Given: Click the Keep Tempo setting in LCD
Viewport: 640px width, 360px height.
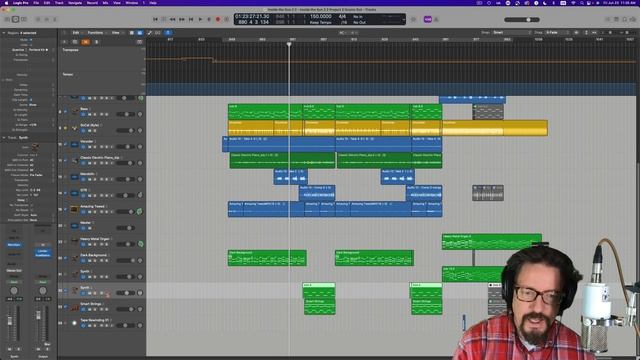Looking at the screenshot, I should [320, 22].
